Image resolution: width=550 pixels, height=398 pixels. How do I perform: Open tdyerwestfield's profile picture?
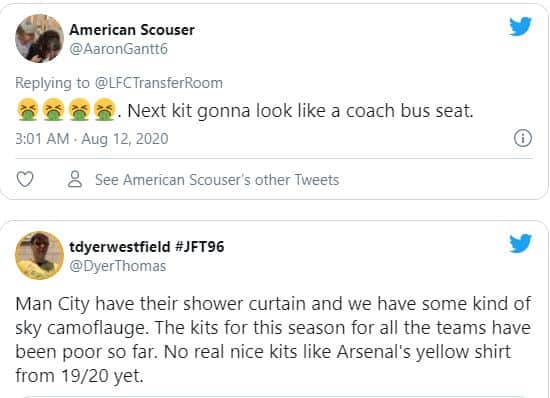pyautogui.click(x=39, y=255)
